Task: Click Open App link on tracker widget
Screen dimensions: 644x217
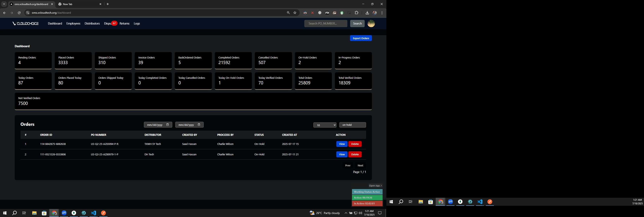Action: (x=375, y=185)
